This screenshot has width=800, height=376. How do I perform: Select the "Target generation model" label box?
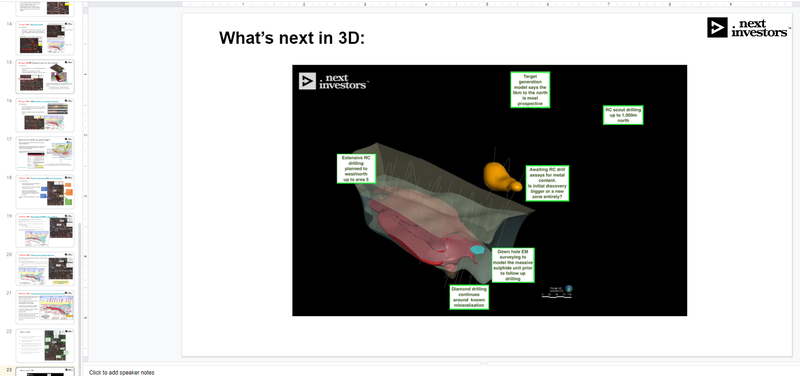pyautogui.click(x=530, y=89)
